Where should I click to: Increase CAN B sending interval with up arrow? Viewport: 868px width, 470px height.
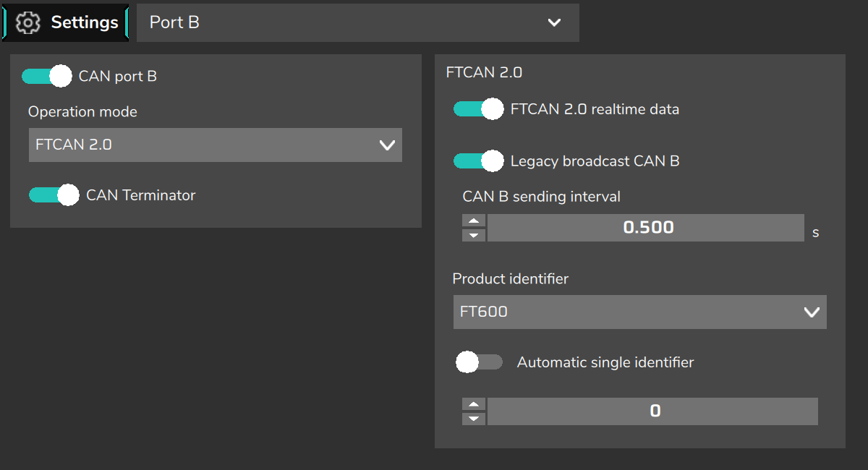click(473, 221)
